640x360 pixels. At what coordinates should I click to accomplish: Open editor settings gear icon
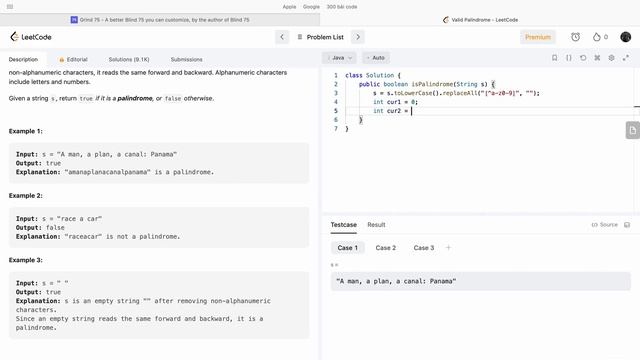click(x=611, y=58)
